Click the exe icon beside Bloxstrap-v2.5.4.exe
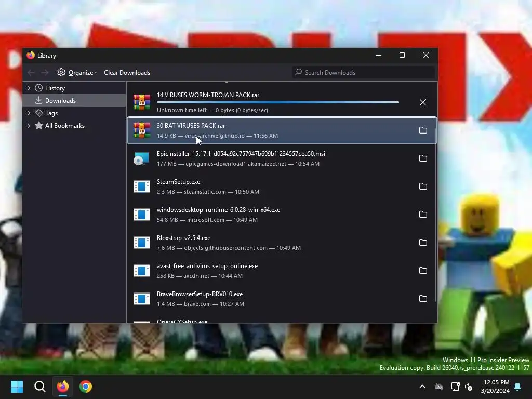 142,243
